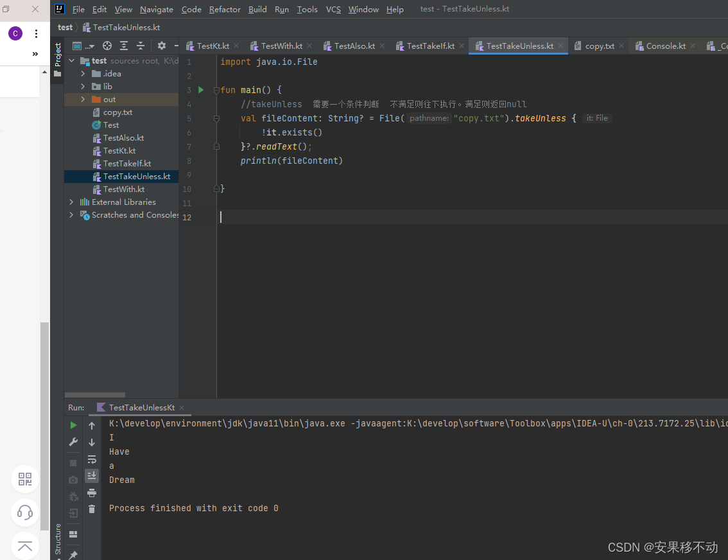The image size is (728, 560).
Task: Click Select Opened File crosshair icon
Action: pyautogui.click(x=107, y=46)
